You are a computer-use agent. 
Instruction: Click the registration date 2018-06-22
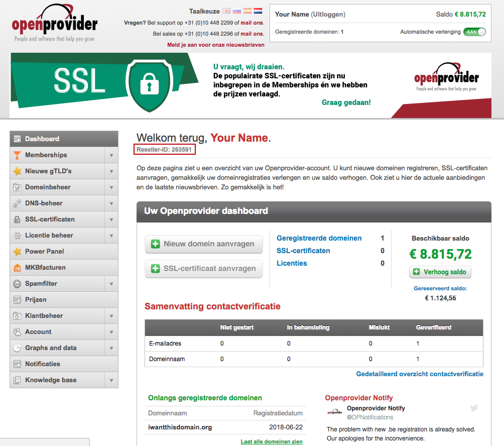286,427
